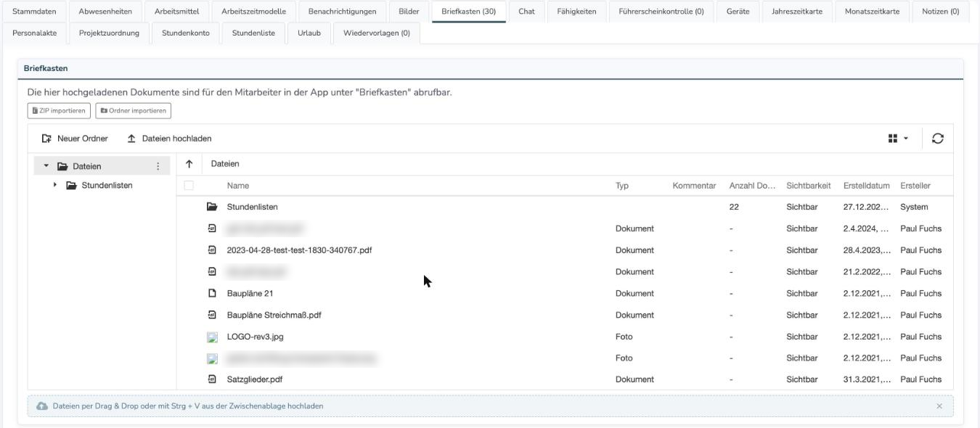This screenshot has height=428, width=980.
Task: Expand the Stundenlisten tree node arrow
Action: coord(55,186)
